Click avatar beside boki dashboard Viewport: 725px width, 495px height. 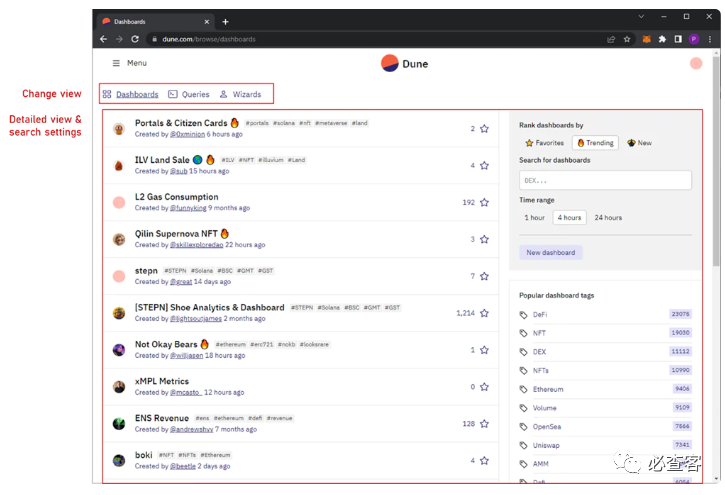click(119, 461)
